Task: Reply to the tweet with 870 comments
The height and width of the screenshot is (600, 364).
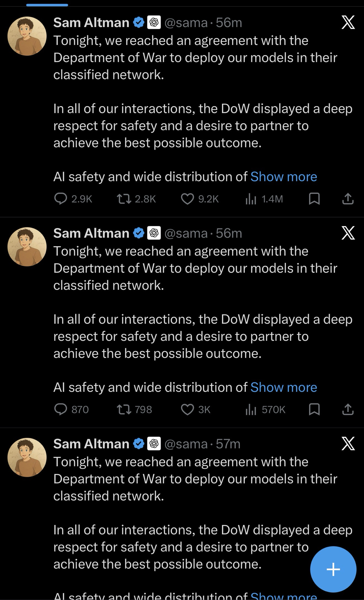Action: tap(61, 409)
